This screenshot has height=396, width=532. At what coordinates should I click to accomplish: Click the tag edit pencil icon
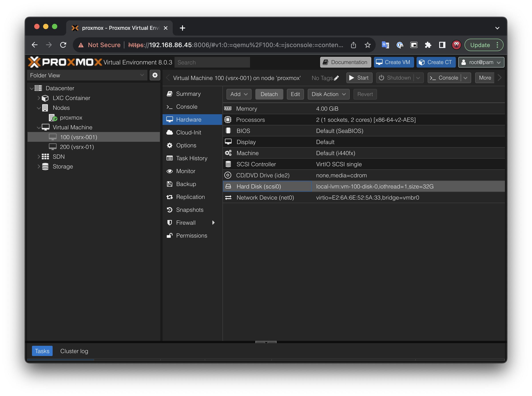click(336, 78)
